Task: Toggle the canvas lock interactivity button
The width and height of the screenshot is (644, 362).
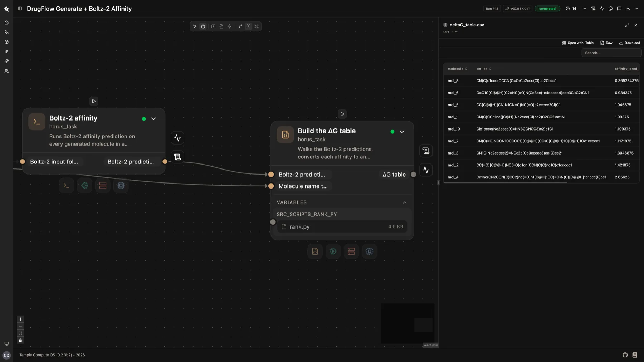Action: (x=20, y=341)
